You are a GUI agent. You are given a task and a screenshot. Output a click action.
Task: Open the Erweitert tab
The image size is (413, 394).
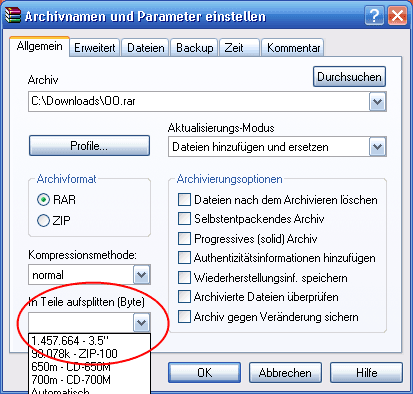pyautogui.click(x=95, y=48)
